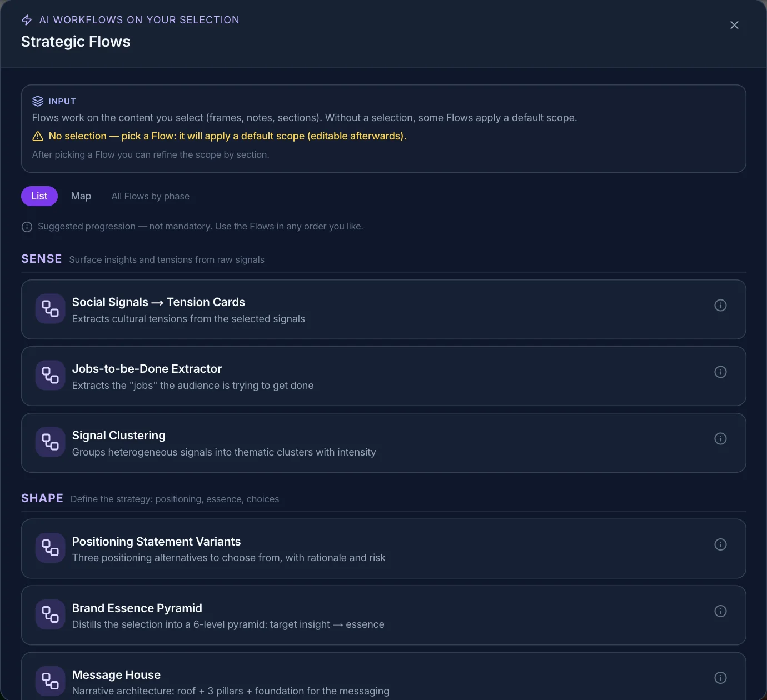
Task: View info for Message House flow
Action: (720, 678)
